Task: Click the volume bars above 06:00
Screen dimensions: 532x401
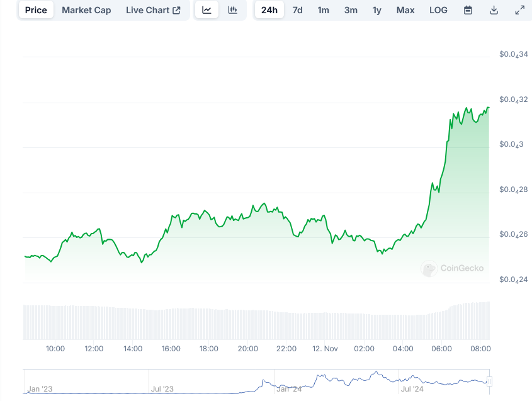Action: click(x=442, y=322)
